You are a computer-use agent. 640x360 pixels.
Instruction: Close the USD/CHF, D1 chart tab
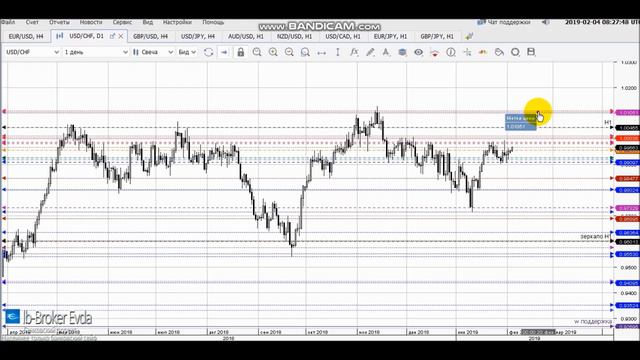[121, 36]
